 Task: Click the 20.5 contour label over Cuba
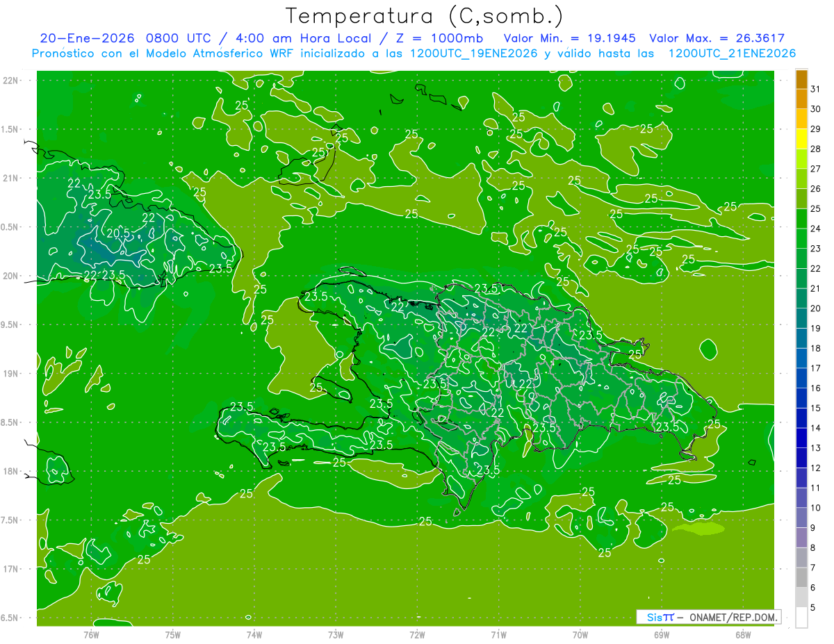(x=119, y=233)
